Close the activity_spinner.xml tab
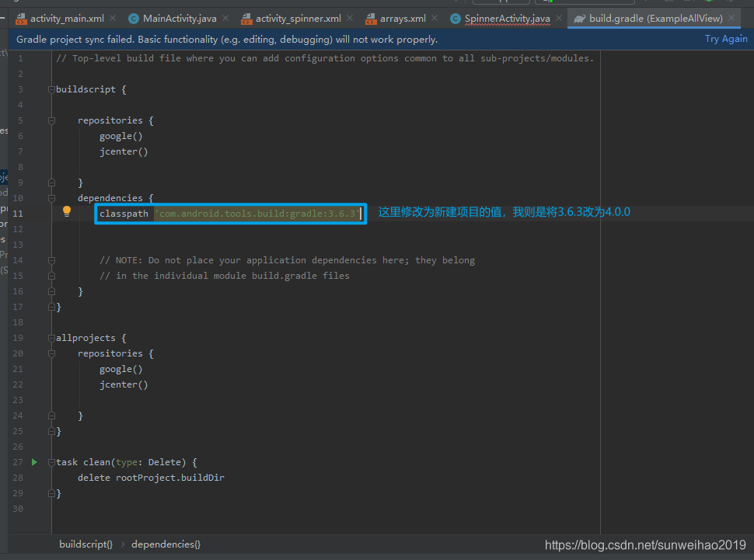This screenshot has width=754, height=560. click(x=350, y=19)
